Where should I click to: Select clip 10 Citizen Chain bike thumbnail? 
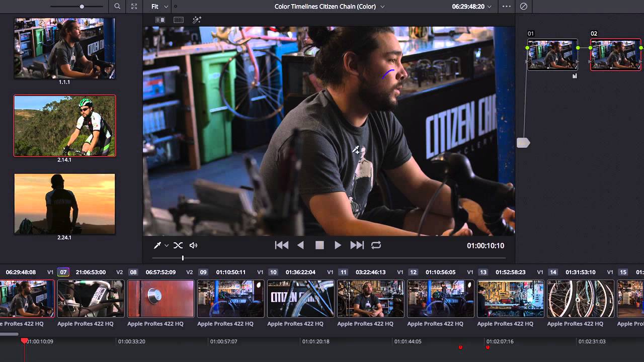click(300, 299)
